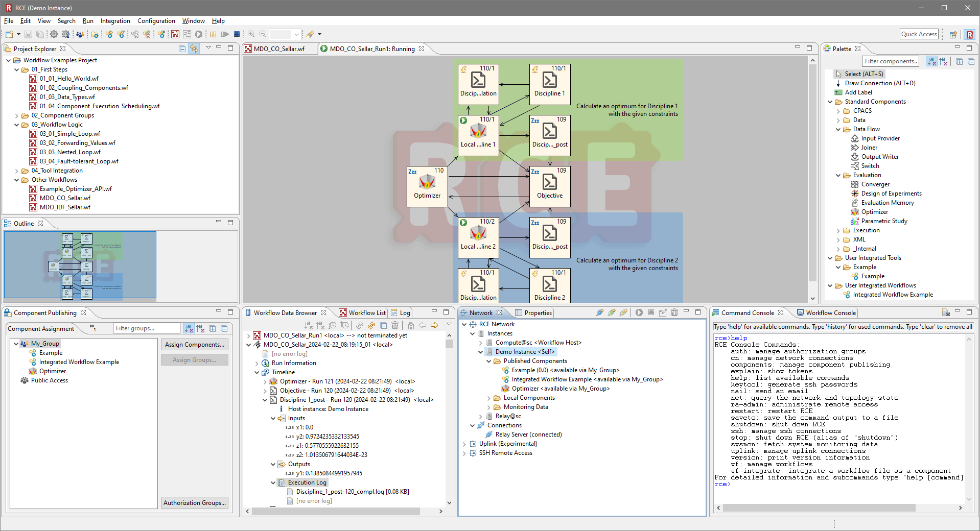Toggle ascending A-Z sort in Palette
The width and height of the screenshot is (980, 531).
click(932, 62)
